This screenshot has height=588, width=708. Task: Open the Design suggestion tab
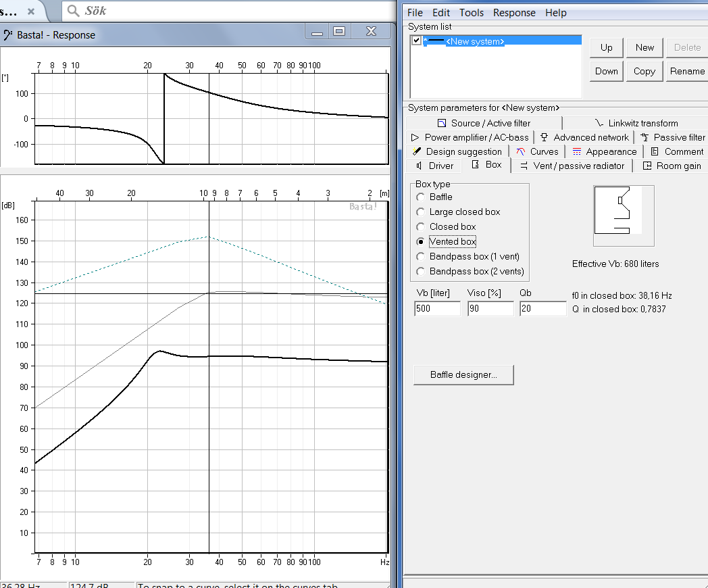(x=457, y=152)
